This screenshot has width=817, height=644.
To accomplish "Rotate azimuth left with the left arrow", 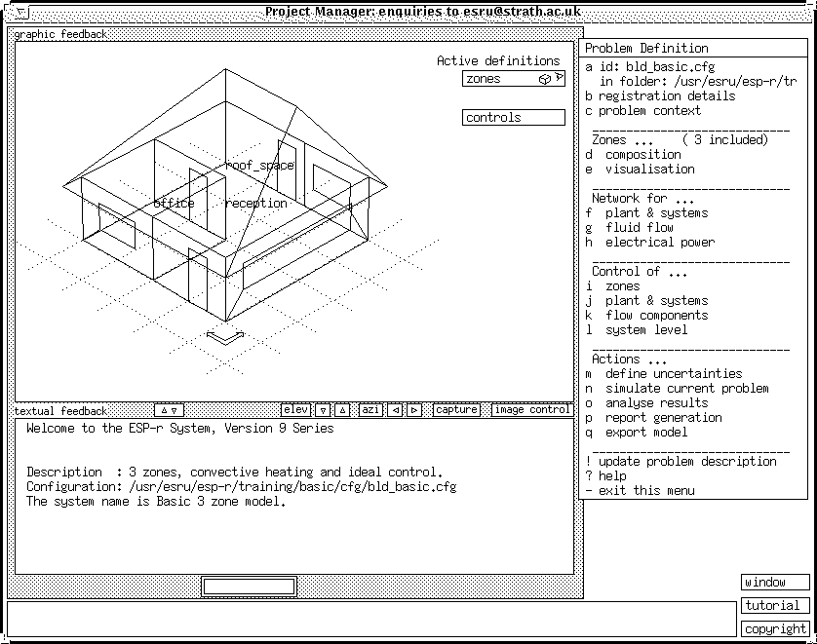I will pos(396,410).
